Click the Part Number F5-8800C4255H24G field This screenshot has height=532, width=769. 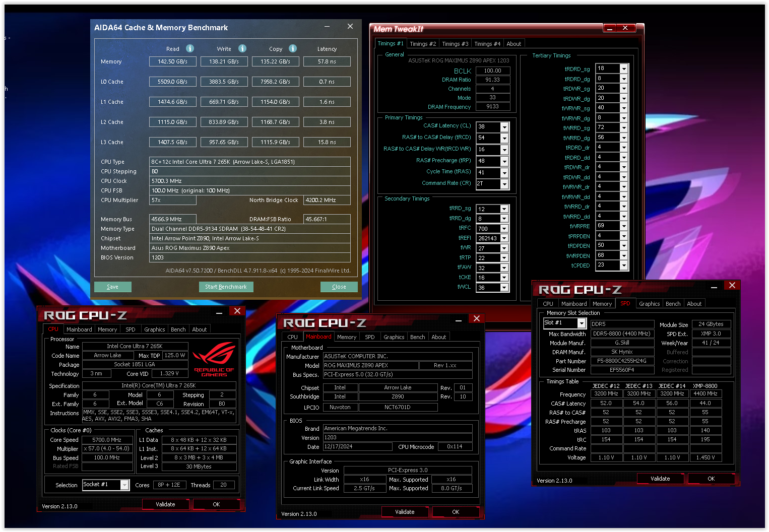point(622,361)
